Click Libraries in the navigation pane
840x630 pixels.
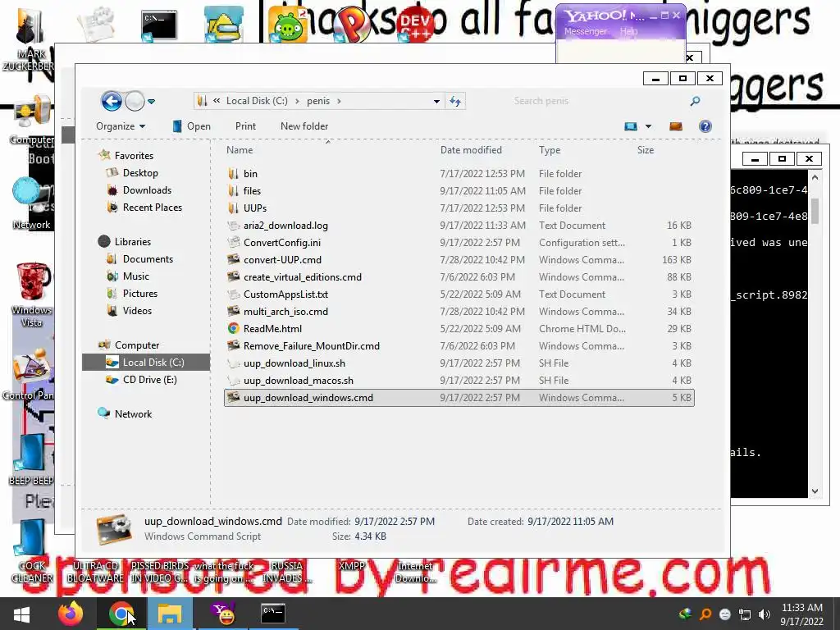pos(133,242)
